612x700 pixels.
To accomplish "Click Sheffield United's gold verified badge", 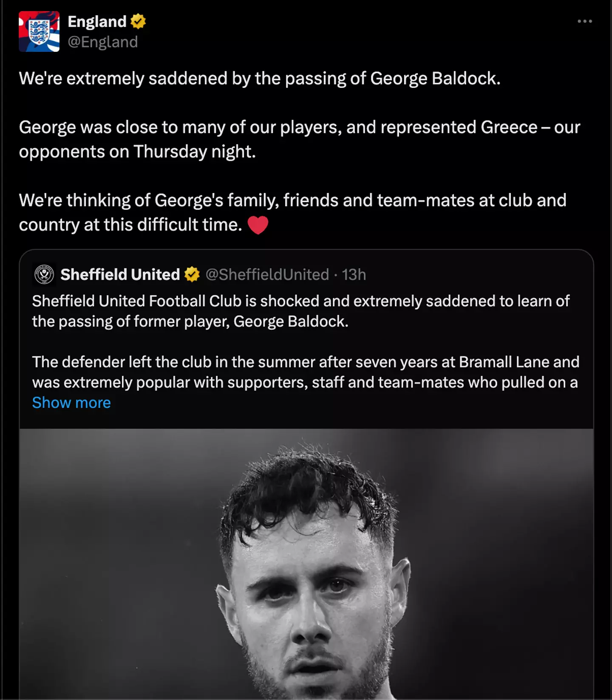I will tap(192, 274).
